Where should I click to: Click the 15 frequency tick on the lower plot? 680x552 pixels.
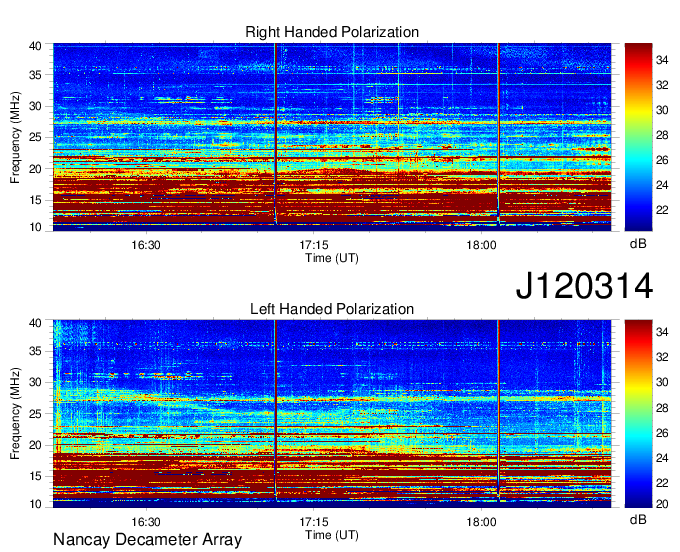(x=35, y=476)
